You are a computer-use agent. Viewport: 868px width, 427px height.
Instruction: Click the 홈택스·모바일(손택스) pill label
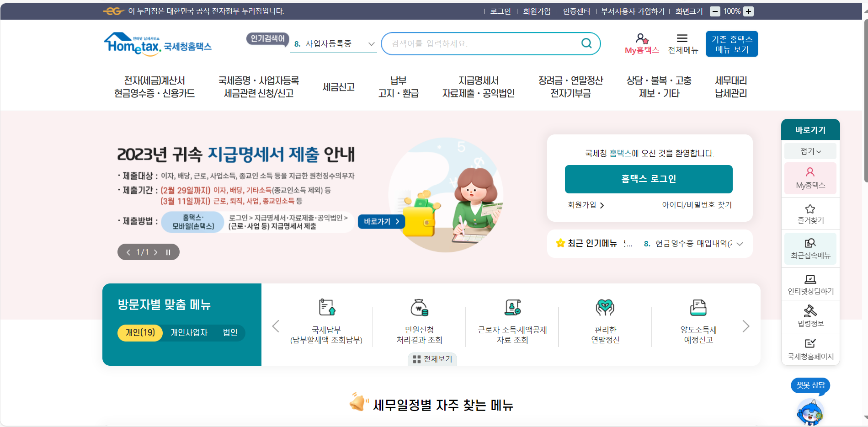193,222
